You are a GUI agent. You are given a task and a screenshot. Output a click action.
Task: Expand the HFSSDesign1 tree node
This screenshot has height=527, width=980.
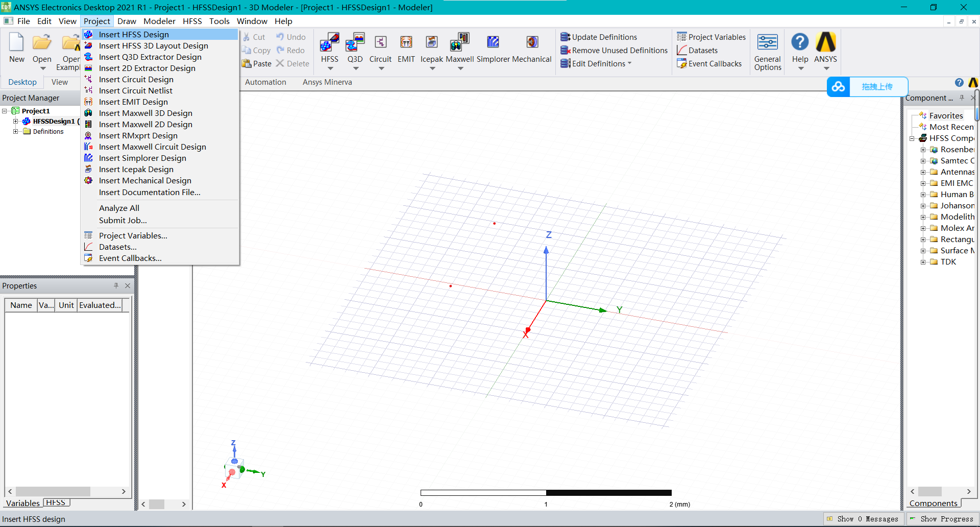(16, 121)
